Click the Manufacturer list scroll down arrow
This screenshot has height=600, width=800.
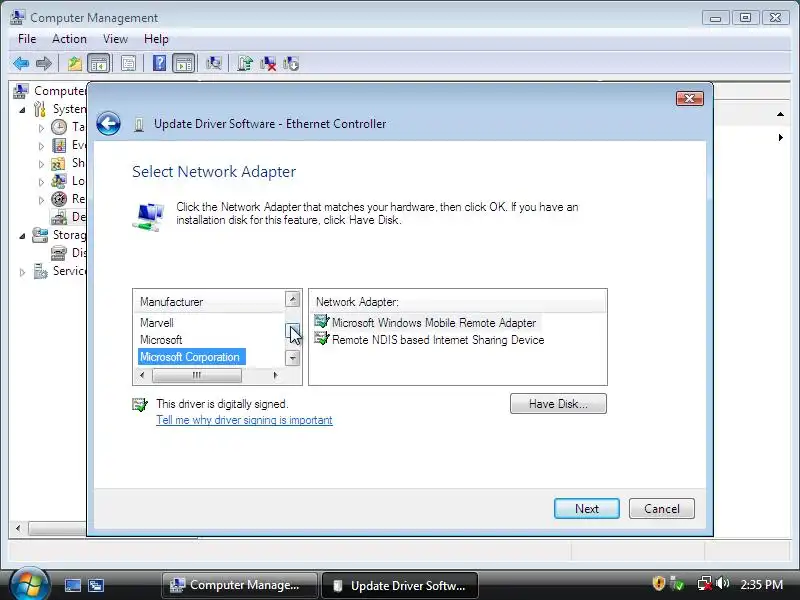292,358
